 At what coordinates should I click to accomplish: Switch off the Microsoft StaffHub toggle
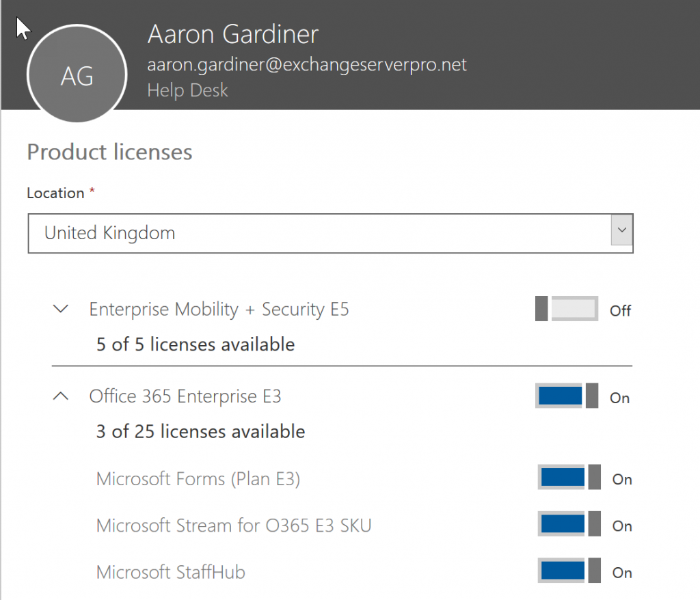(x=569, y=572)
